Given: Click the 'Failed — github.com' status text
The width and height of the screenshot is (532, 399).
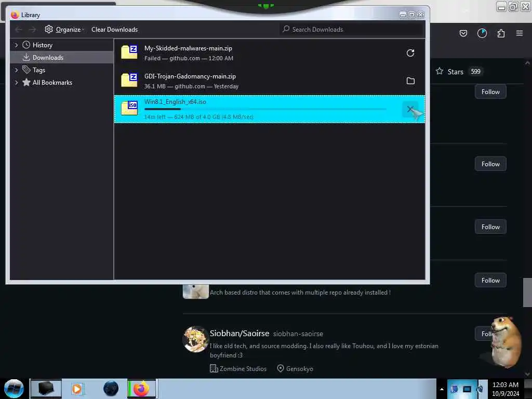Looking at the screenshot, I should click(189, 58).
